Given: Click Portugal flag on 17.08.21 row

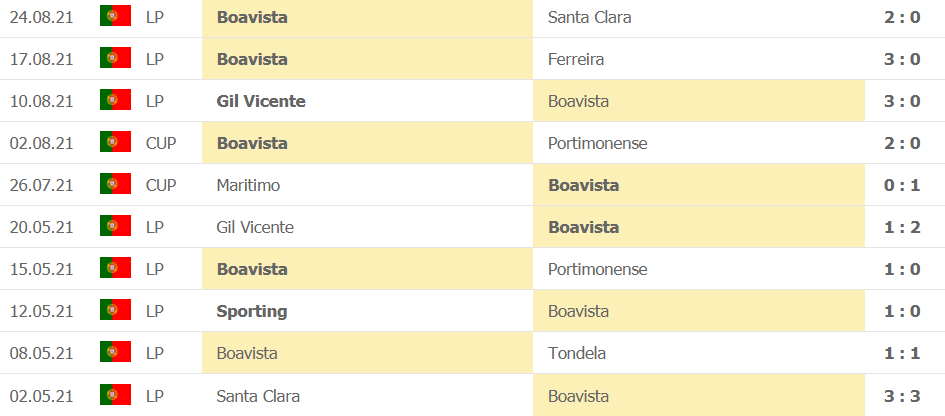Looking at the screenshot, I should click(116, 58).
